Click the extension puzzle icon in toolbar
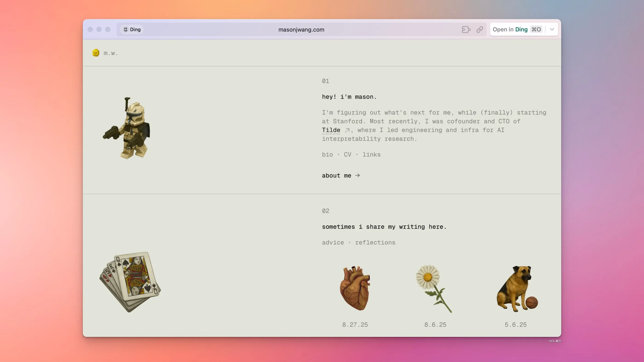This screenshot has width=644, height=362. coord(466,29)
